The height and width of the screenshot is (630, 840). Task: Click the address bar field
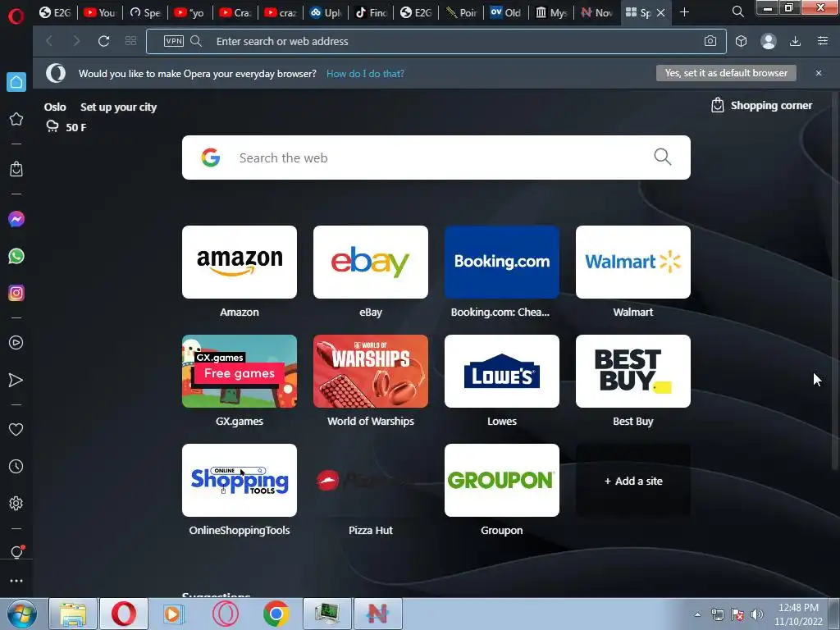click(436, 41)
